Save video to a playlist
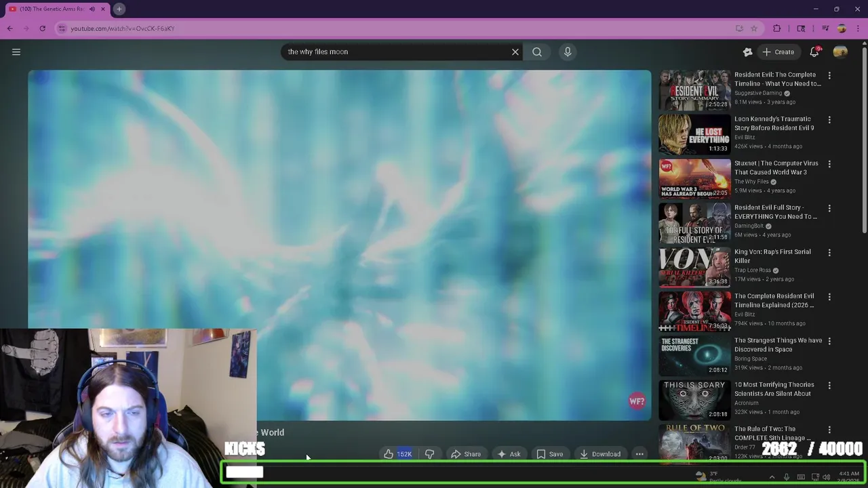 coord(550,454)
